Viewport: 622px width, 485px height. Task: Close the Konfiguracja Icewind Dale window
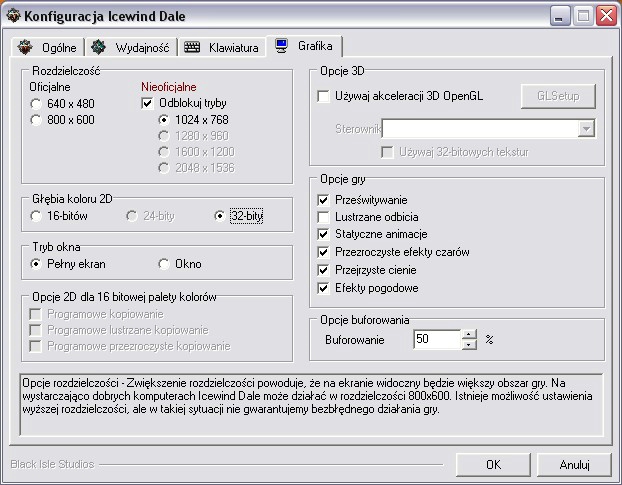tap(607, 16)
